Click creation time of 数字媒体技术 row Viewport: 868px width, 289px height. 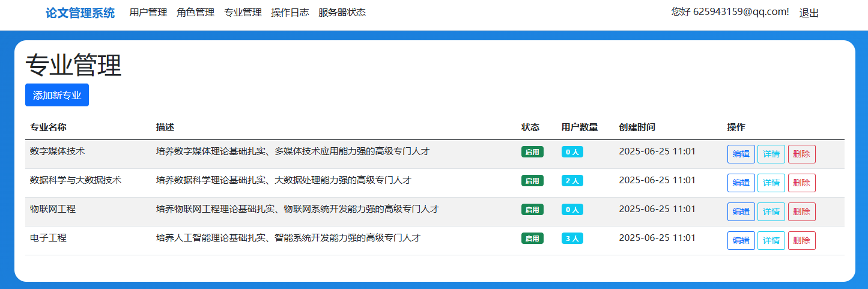click(657, 151)
